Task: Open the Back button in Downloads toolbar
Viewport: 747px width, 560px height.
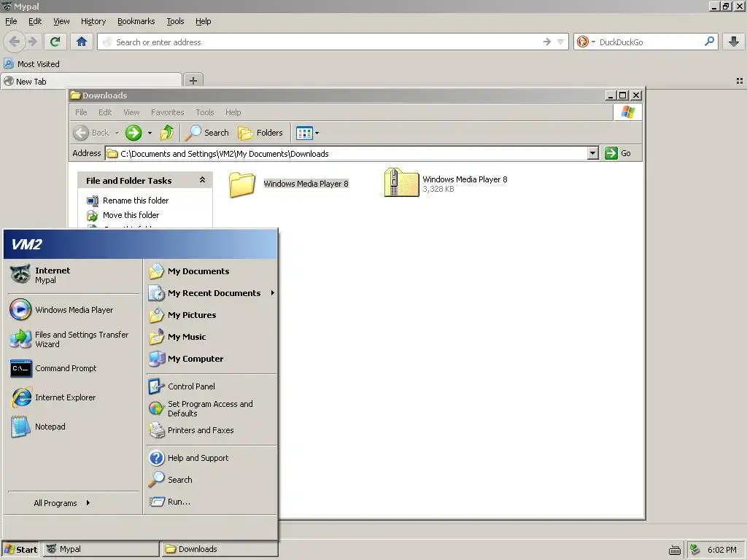Action: [x=91, y=133]
